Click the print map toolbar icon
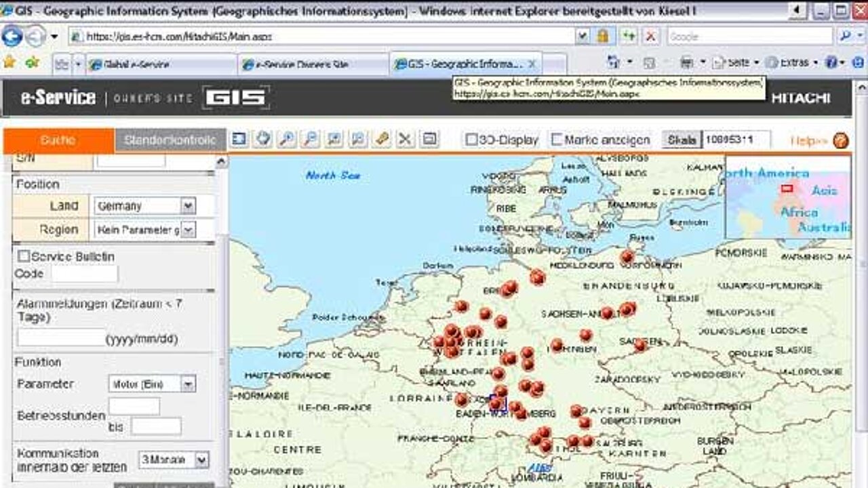 click(x=429, y=140)
